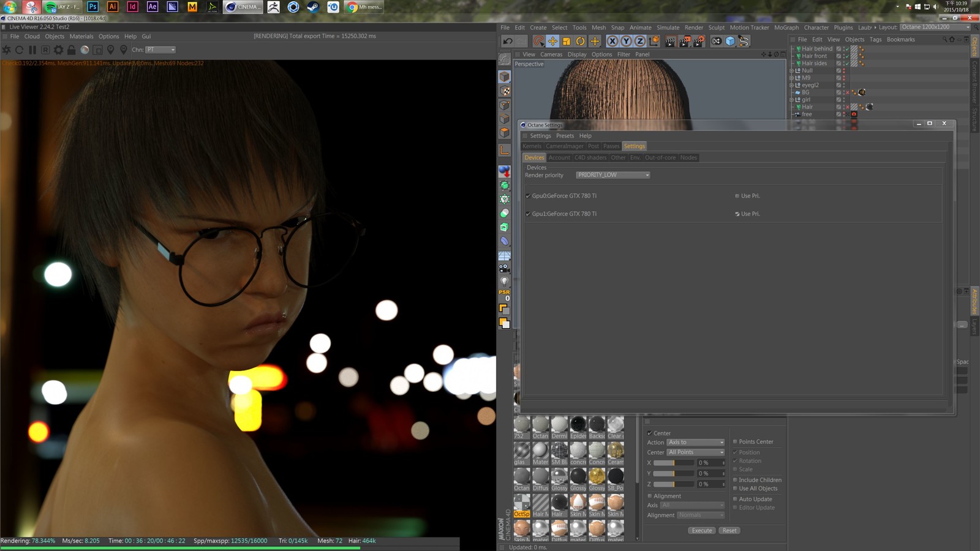Enable Use All Objects checkbox
The width and height of the screenshot is (980, 551).
735,489
